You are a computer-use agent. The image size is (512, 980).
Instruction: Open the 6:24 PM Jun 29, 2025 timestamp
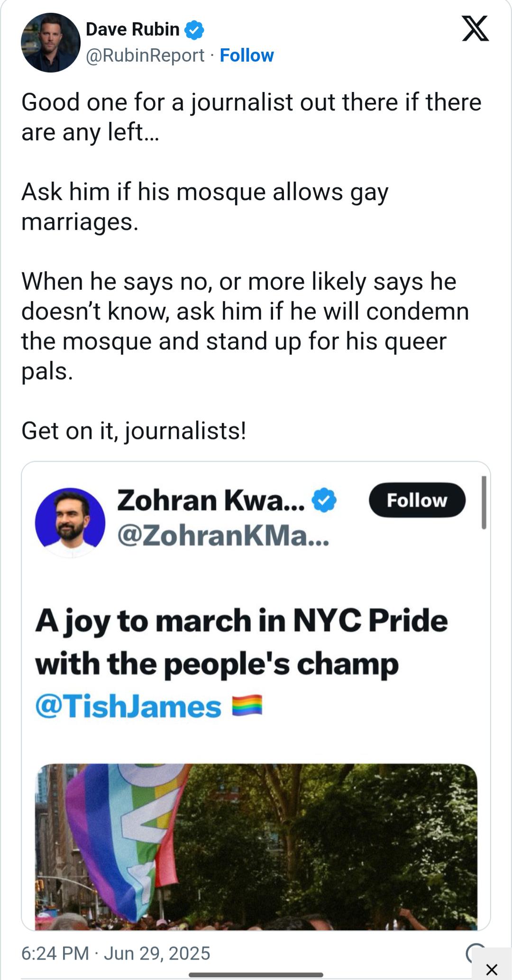click(116, 953)
